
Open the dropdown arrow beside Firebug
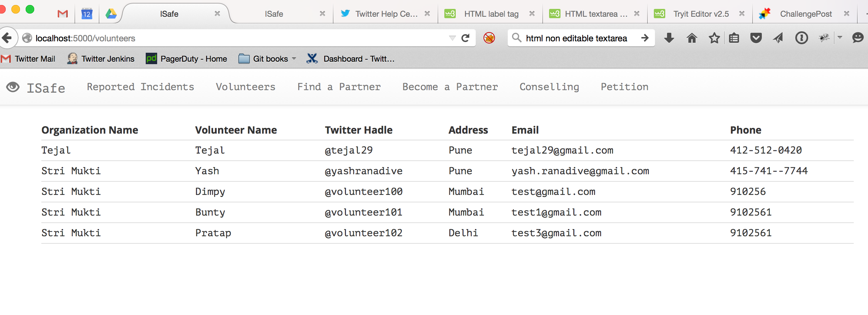click(840, 37)
